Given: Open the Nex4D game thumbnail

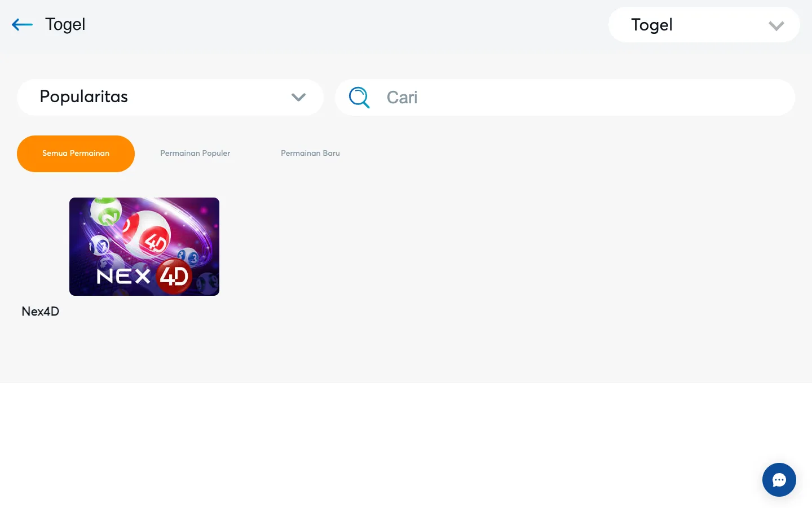Looking at the screenshot, I should [x=144, y=247].
